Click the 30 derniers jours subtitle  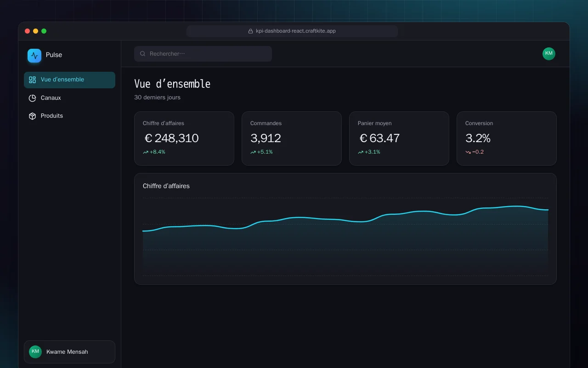tap(157, 98)
